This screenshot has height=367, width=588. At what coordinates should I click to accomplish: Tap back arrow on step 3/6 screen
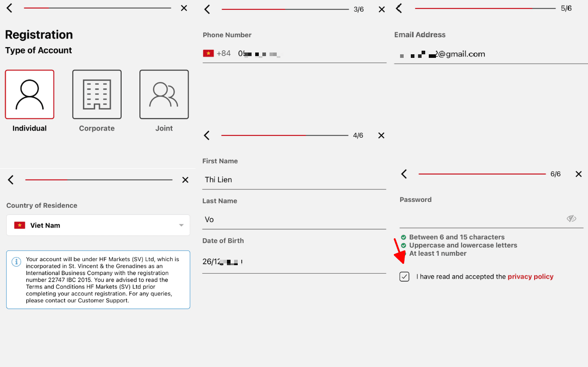coord(207,9)
